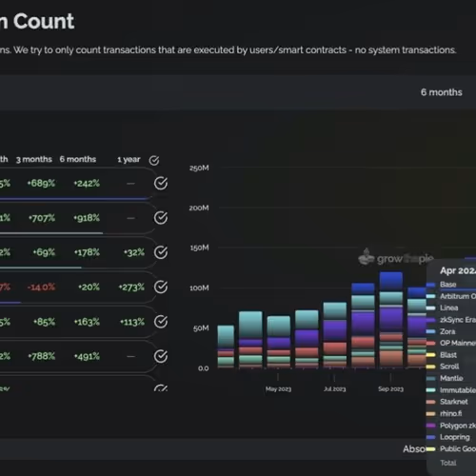Click the Scroll entry in the tooltip

[x=449, y=367]
